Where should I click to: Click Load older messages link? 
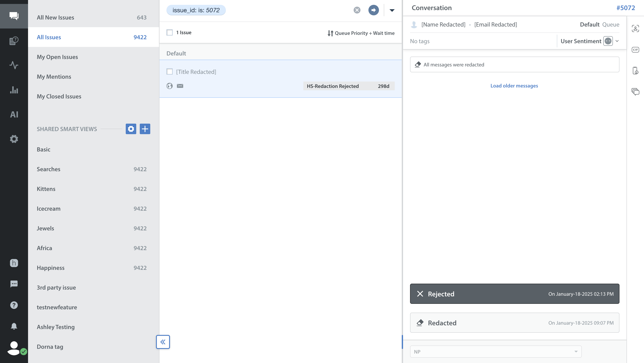coord(514,85)
